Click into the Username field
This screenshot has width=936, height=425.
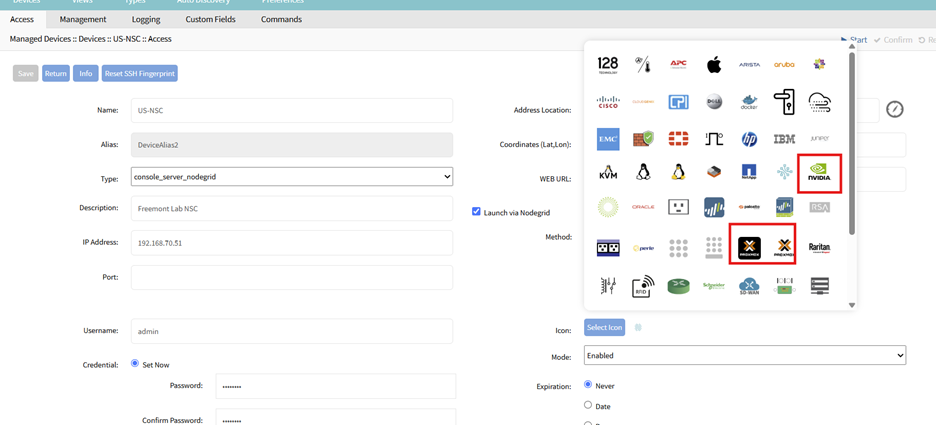point(292,331)
